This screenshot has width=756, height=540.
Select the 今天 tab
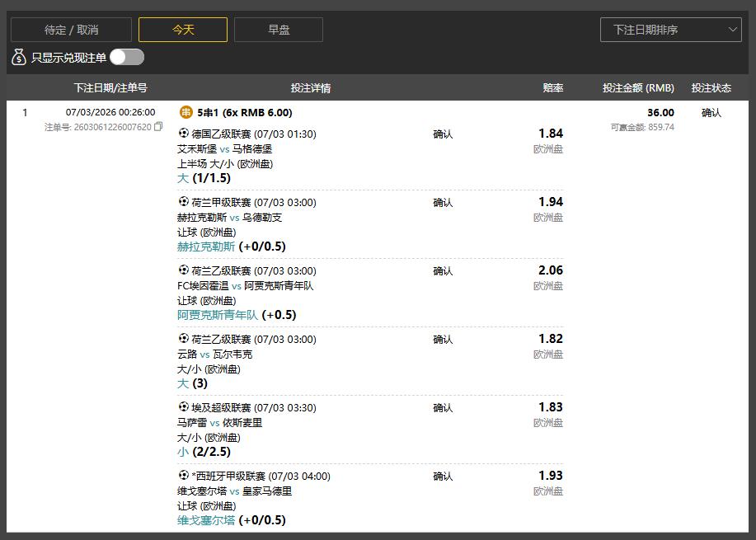point(183,30)
